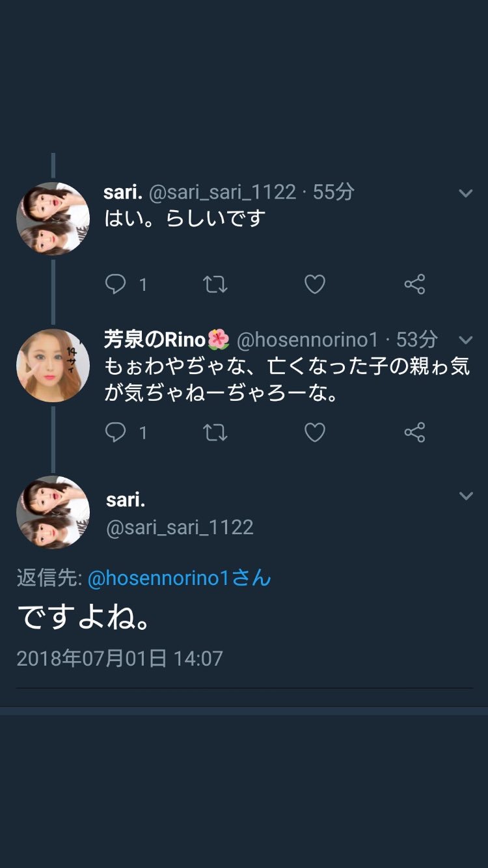Click the 芳泉のRino display name
488x868 pixels.
click(155, 340)
